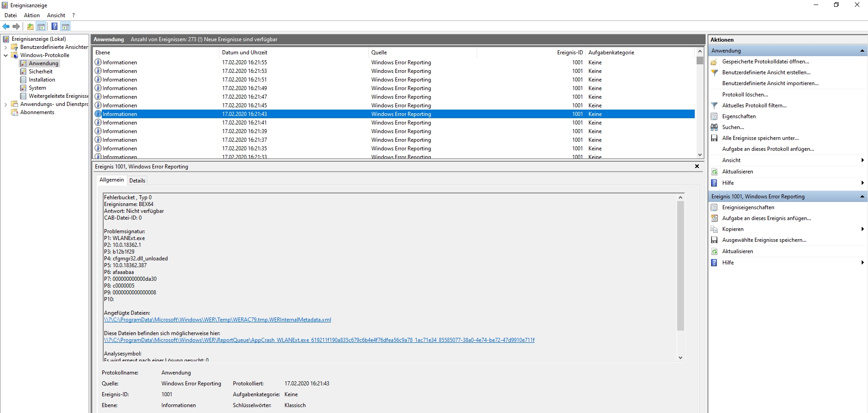Click event list scrollbar up arrow

pyautogui.click(x=700, y=52)
